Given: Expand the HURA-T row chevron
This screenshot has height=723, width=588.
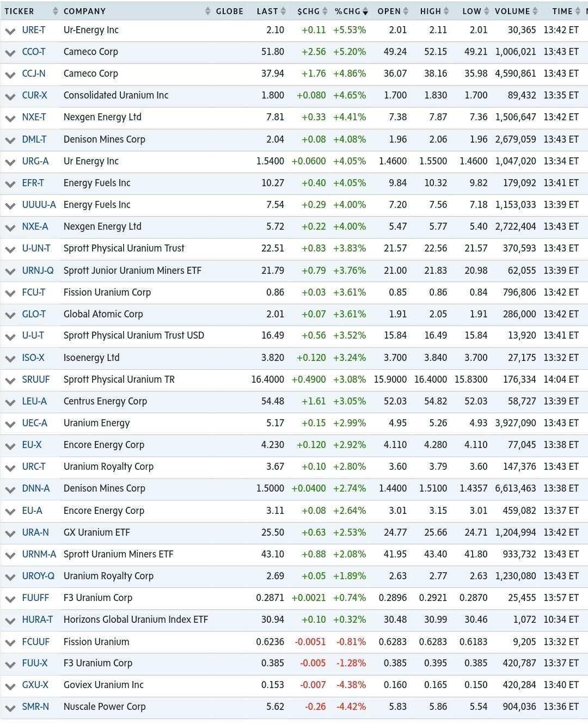Looking at the screenshot, I should (x=10, y=621).
